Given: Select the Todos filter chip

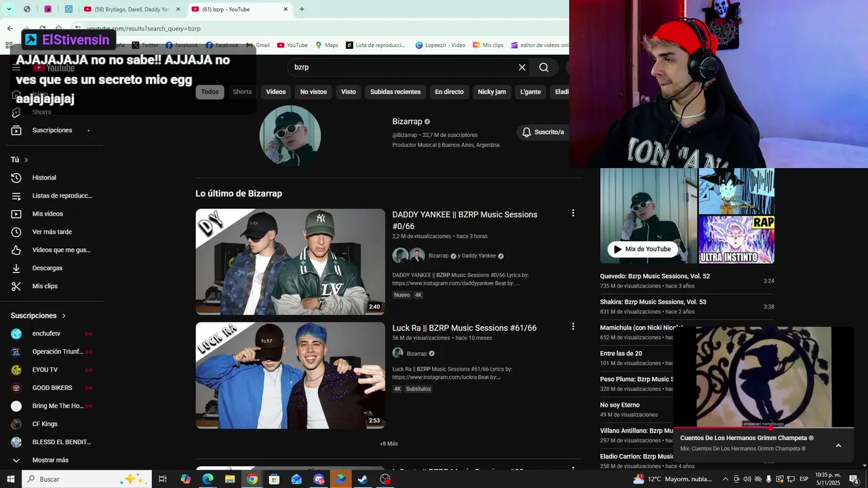Looking at the screenshot, I should (x=210, y=91).
